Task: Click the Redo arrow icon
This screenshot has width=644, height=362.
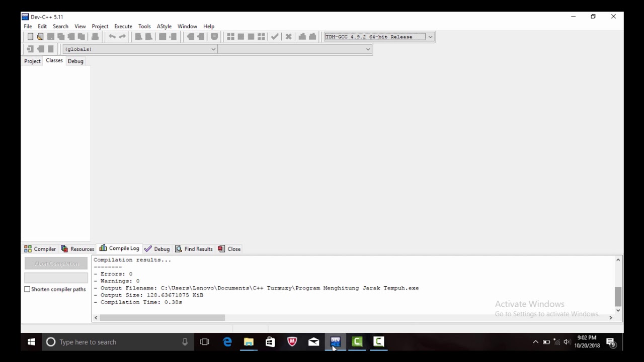Action: [x=122, y=37]
